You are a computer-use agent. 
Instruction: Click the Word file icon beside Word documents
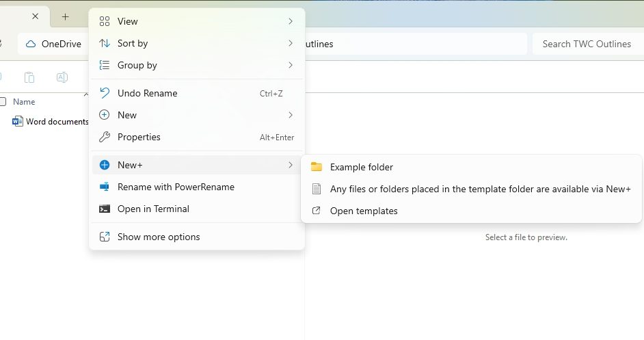click(x=18, y=122)
